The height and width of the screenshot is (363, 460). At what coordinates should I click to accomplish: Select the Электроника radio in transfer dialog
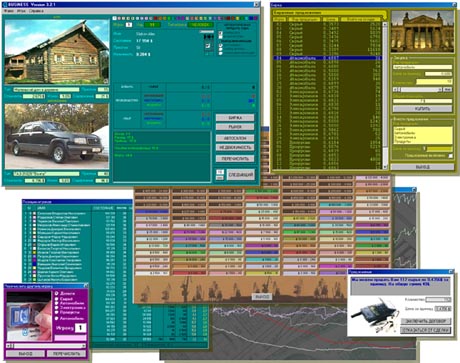[57, 308]
